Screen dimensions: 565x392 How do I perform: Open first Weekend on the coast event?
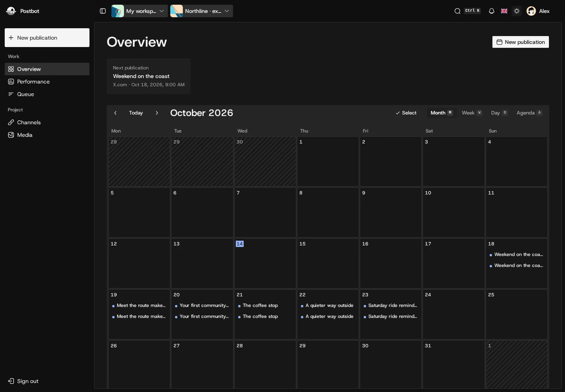516,254
